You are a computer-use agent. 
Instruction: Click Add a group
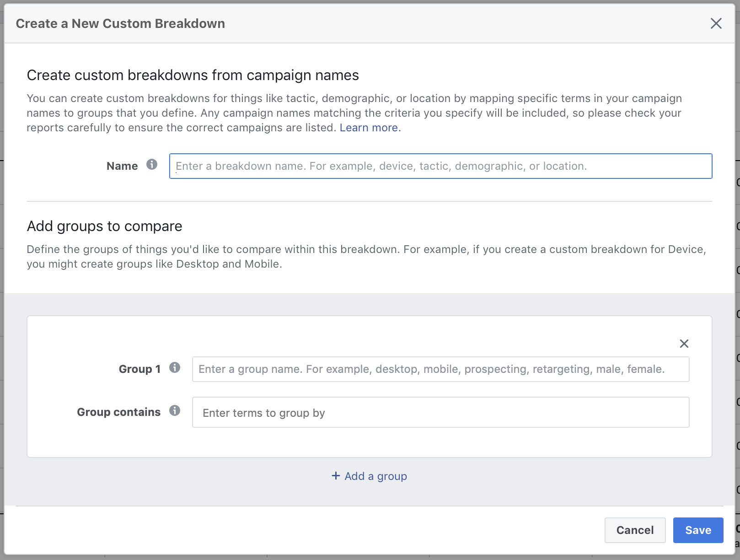click(369, 476)
